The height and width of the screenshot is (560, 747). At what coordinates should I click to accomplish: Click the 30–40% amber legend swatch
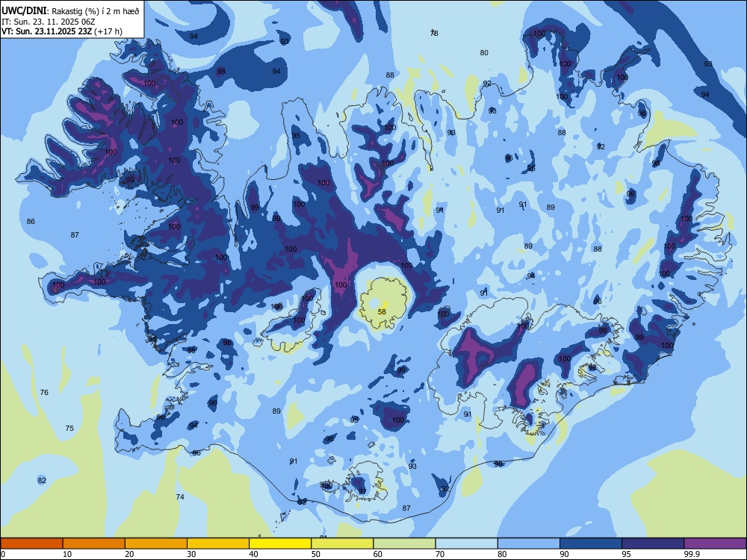(x=218, y=544)
